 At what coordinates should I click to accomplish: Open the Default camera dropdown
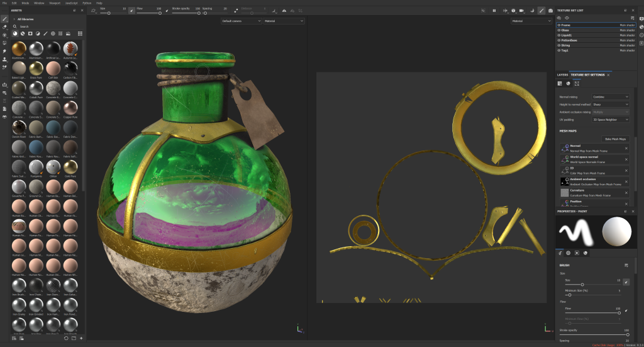click(241, 21)
